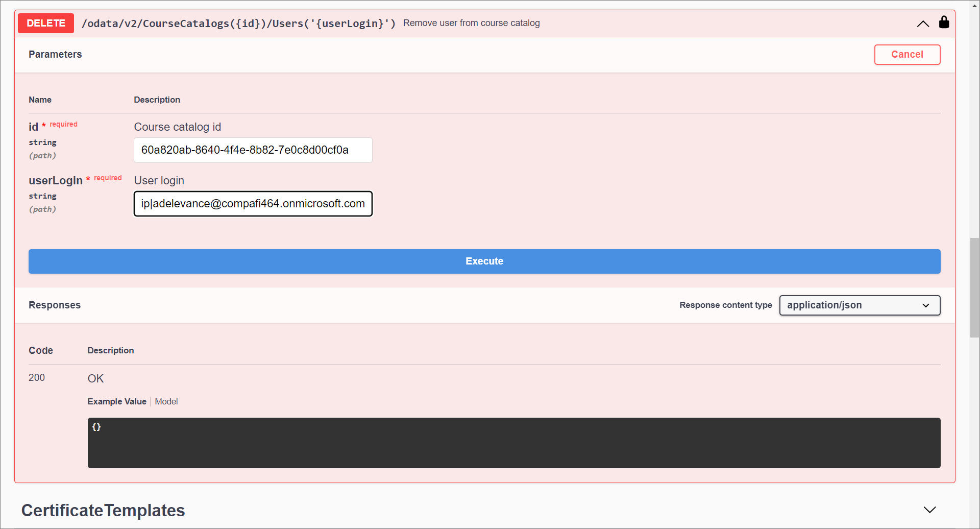The height and width of the screenshot is (529, 980).
Task: Run the request with the Execute button
Action: tap(484, 261)
